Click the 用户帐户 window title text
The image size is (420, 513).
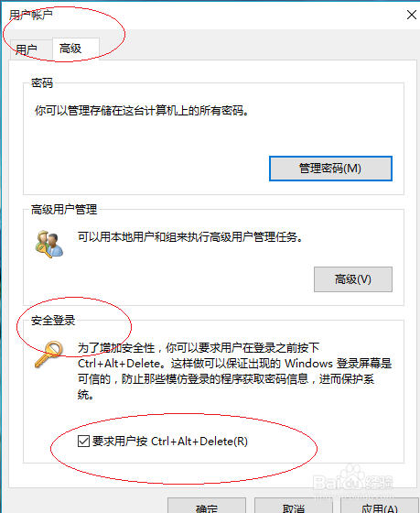31,15
